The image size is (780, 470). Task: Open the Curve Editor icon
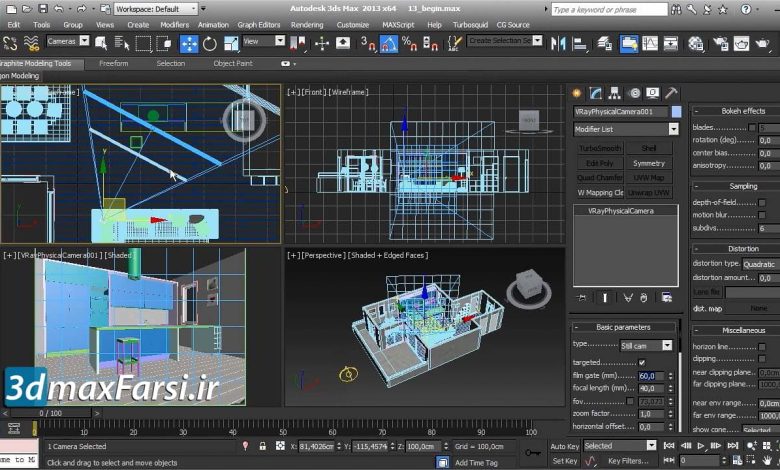point(650,44)
